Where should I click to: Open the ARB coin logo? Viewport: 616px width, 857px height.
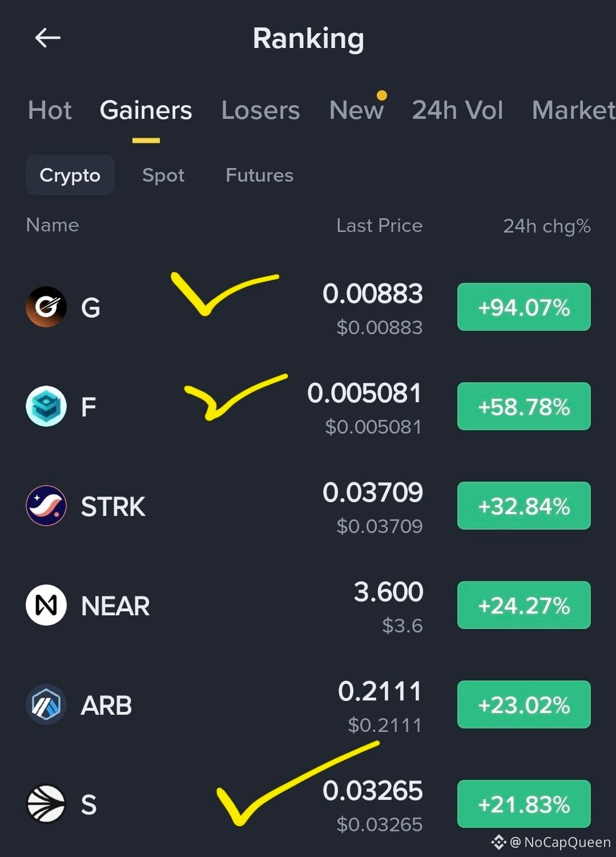(46, 704)
